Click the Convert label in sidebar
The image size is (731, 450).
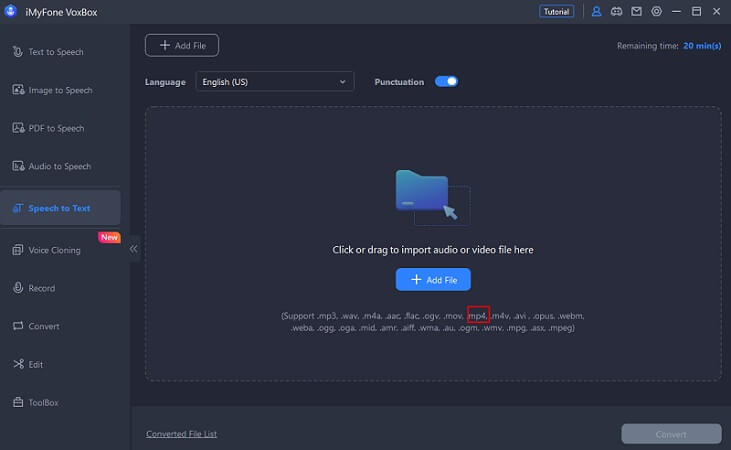(x=44, y=326)
